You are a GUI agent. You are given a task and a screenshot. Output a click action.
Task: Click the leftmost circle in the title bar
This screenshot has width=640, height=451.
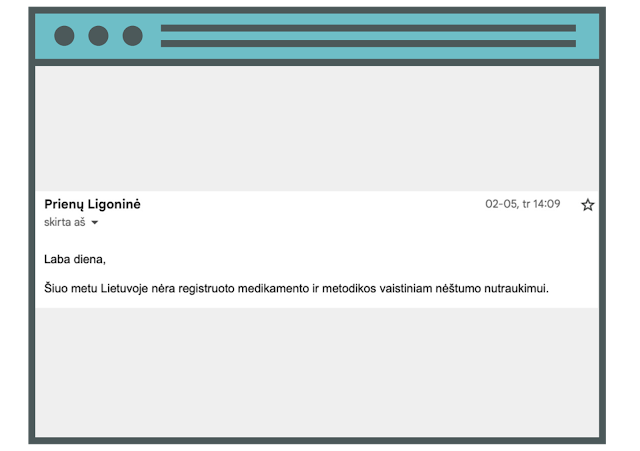click(x=64, y=36)
